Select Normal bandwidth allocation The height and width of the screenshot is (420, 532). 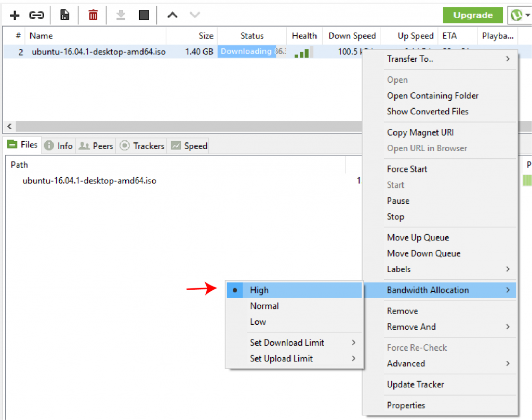294,306
